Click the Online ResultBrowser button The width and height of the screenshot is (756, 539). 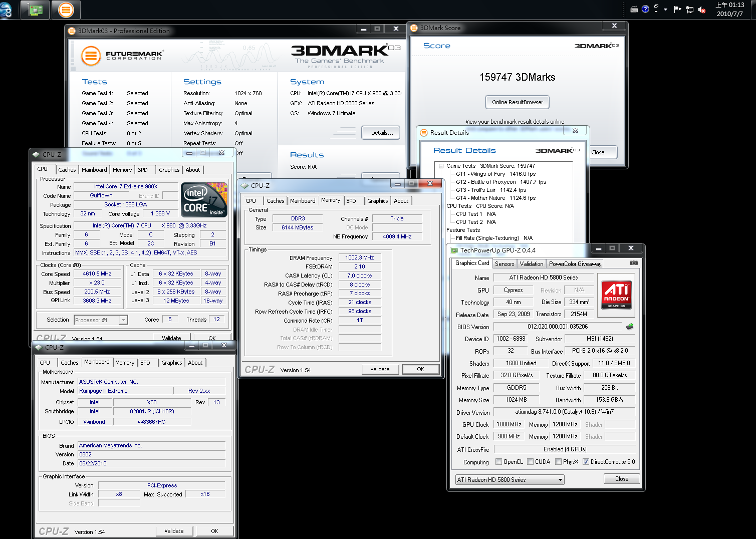518,102
